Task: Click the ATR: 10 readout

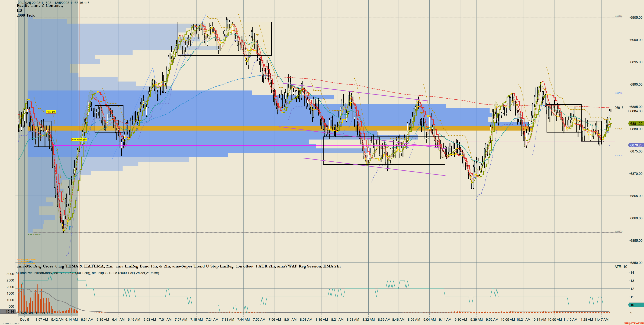Action: tap(621, 267)
